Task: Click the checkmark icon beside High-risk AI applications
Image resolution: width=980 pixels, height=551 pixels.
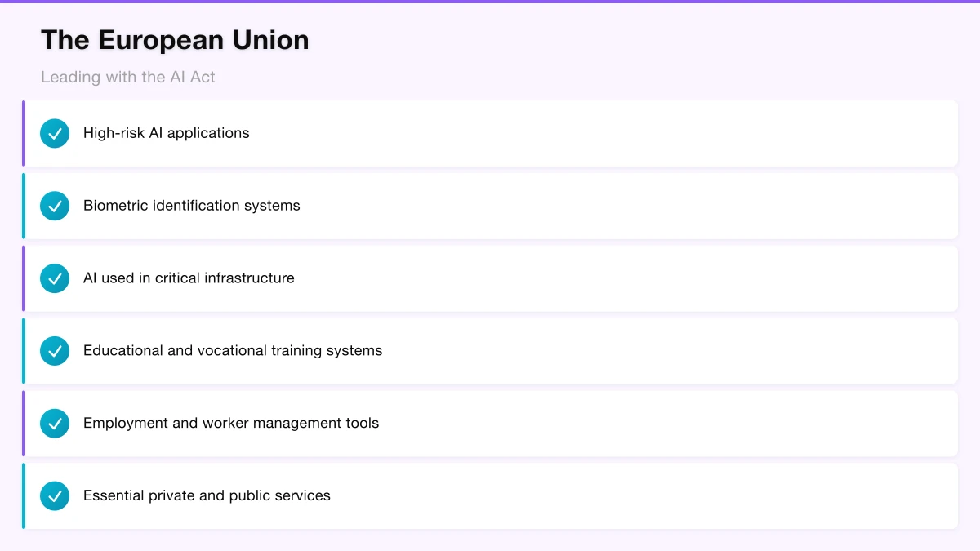Action: (54, 133)
